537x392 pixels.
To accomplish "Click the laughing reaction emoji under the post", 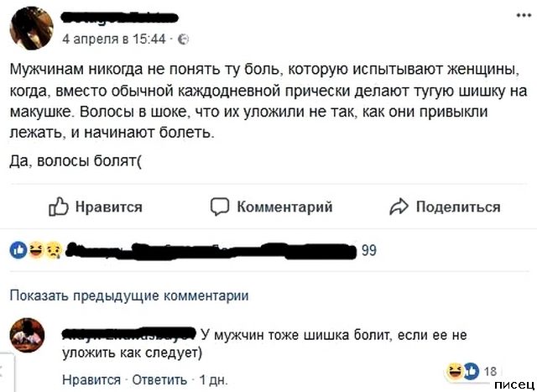I will point(36,249).
